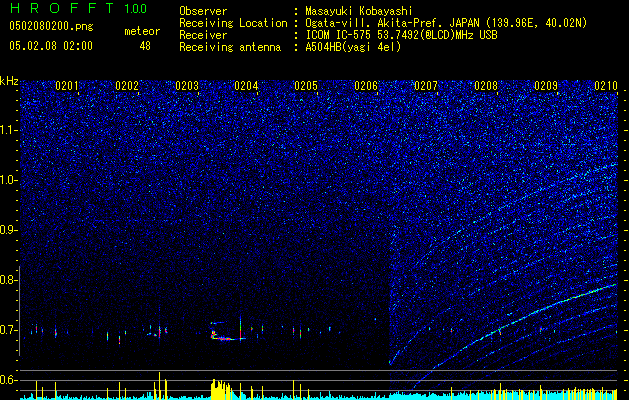Click the Receiver label

(x=203, y=35)
